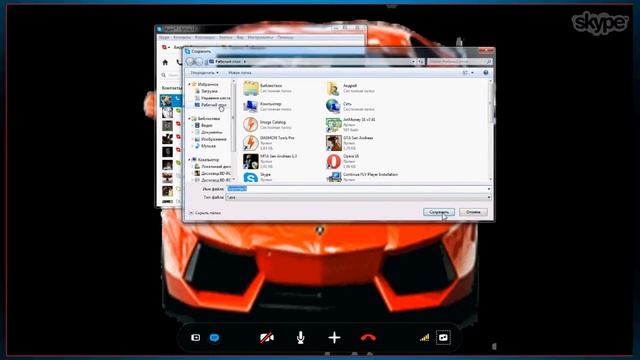Click the Новая папка new folder button
Screen dimensions: 640x360
coord(240,73)
